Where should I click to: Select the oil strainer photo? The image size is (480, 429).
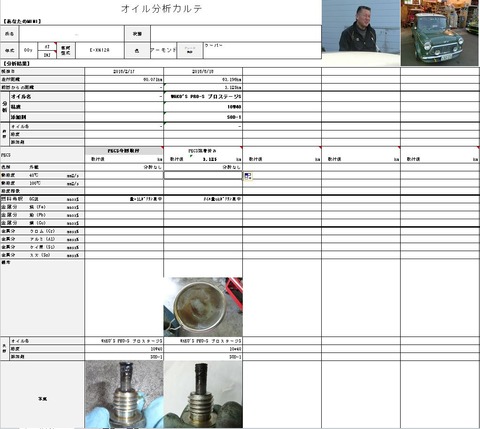point(203,307)
